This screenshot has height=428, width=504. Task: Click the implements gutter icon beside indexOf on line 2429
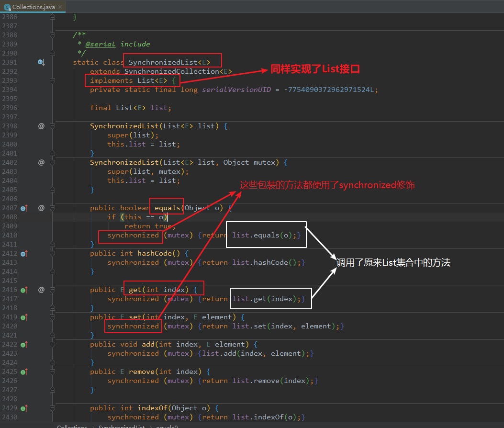(24, 408)
